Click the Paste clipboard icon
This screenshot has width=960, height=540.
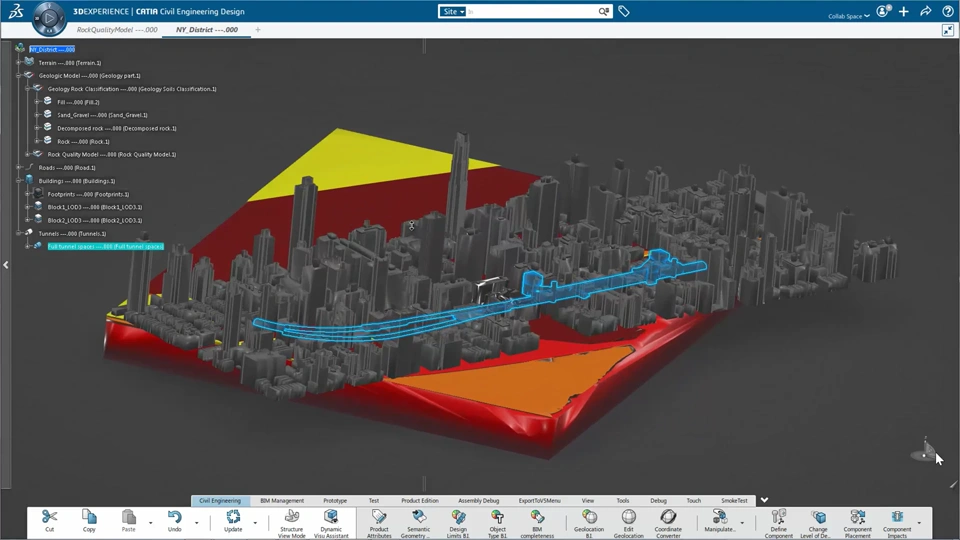(x=129, y=518)
